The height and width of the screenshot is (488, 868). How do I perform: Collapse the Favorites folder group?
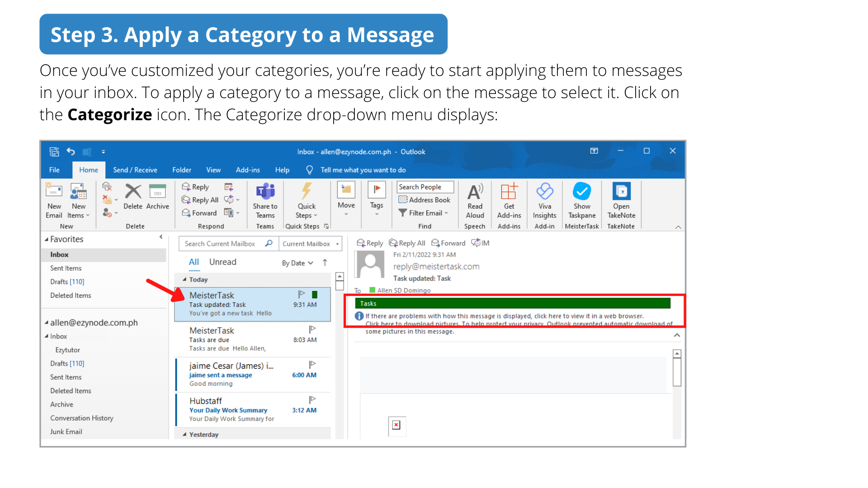47,239
